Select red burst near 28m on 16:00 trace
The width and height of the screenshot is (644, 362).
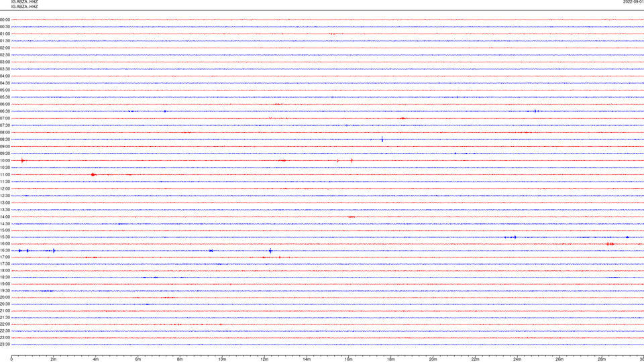pos(610,244)
